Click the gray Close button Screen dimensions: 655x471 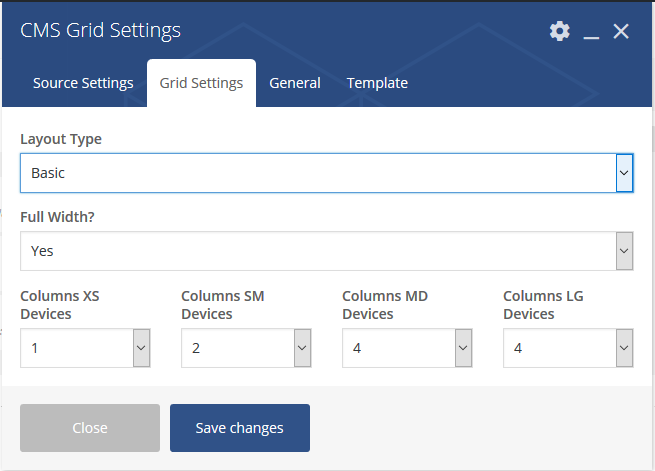(x=90, y=428)
